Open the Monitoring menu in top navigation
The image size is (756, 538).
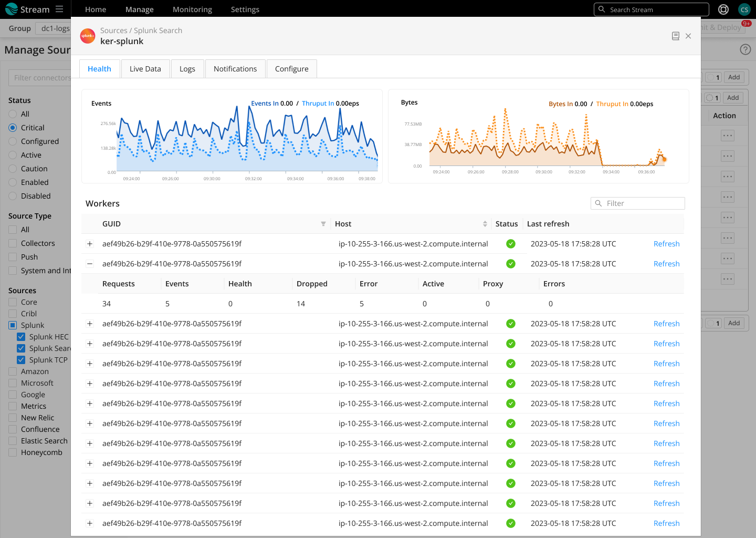click(192, 9)
